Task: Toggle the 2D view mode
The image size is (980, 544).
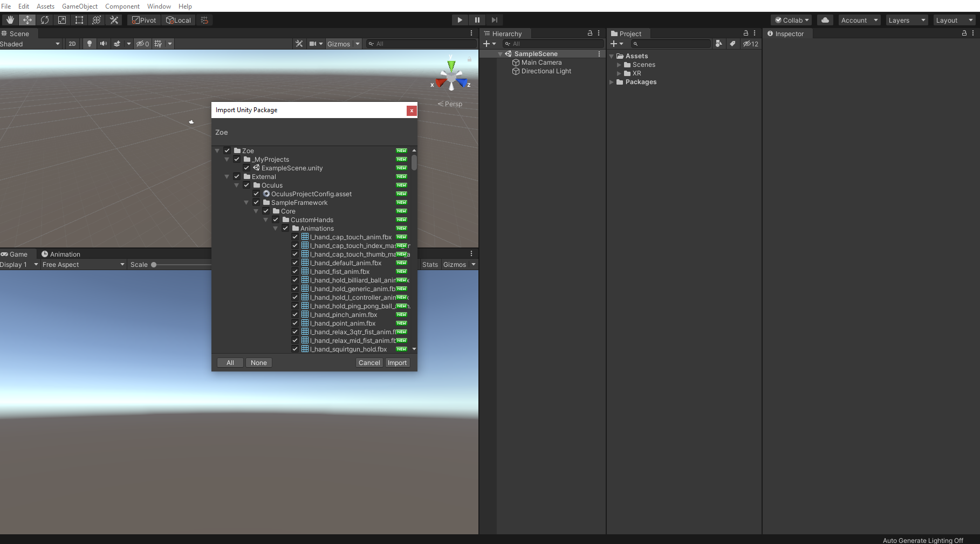Action: (72, 44)
